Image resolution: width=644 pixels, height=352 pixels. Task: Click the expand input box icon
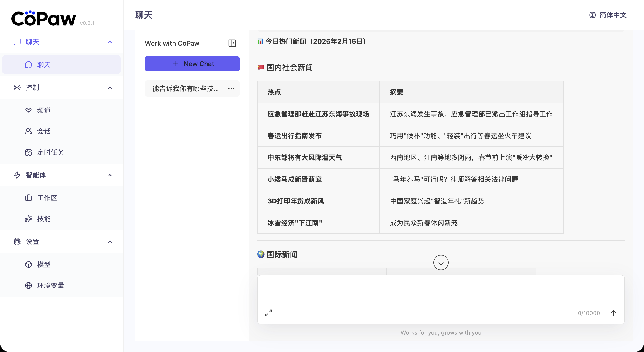point(268,313)
